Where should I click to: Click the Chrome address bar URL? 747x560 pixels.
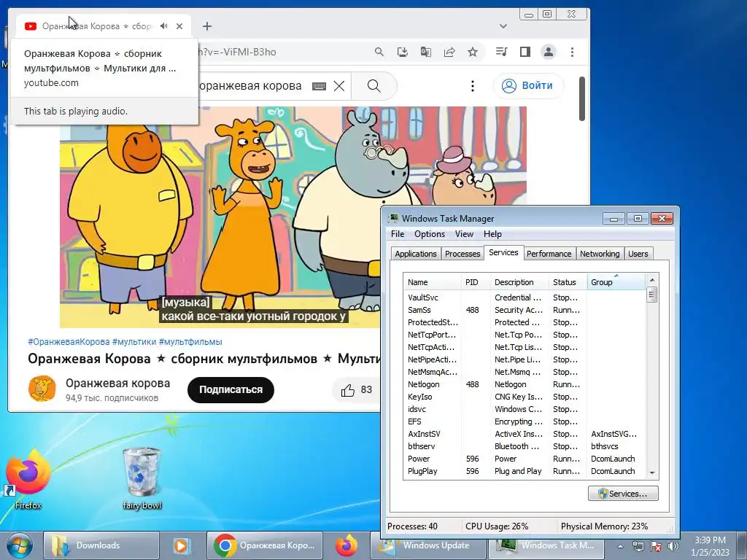[237, 52]
